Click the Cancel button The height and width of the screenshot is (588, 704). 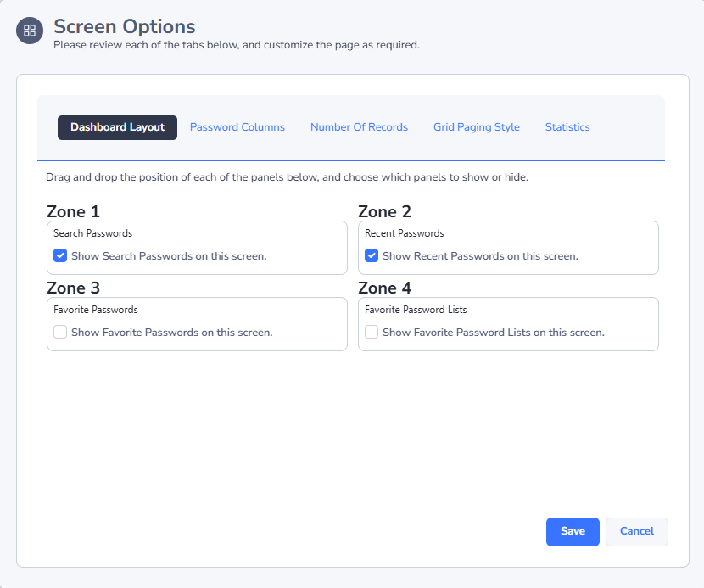(x=636, y=531)
